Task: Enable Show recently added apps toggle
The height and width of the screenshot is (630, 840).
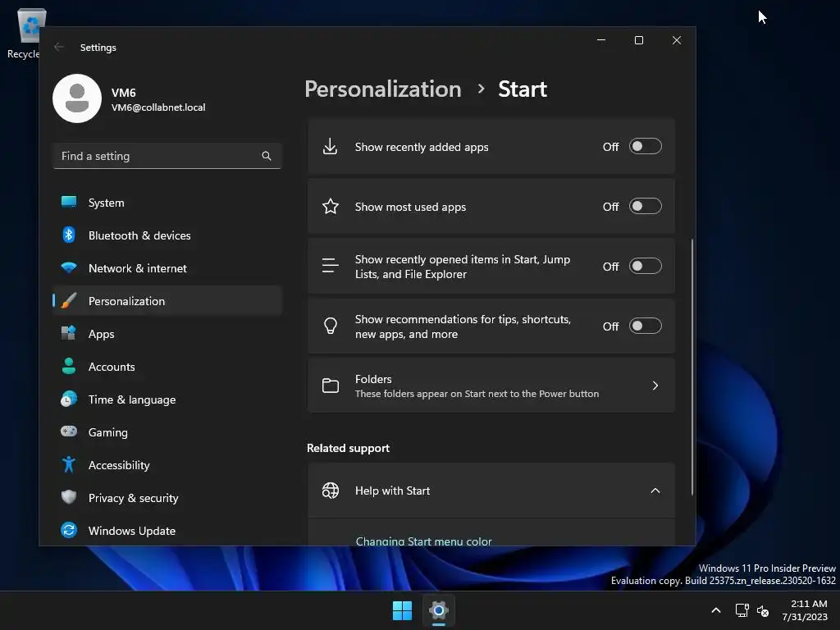Action: (645, 146)
